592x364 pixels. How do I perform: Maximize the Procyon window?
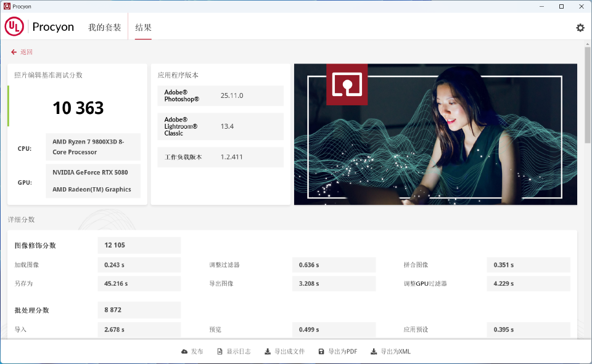click(561, 6)
